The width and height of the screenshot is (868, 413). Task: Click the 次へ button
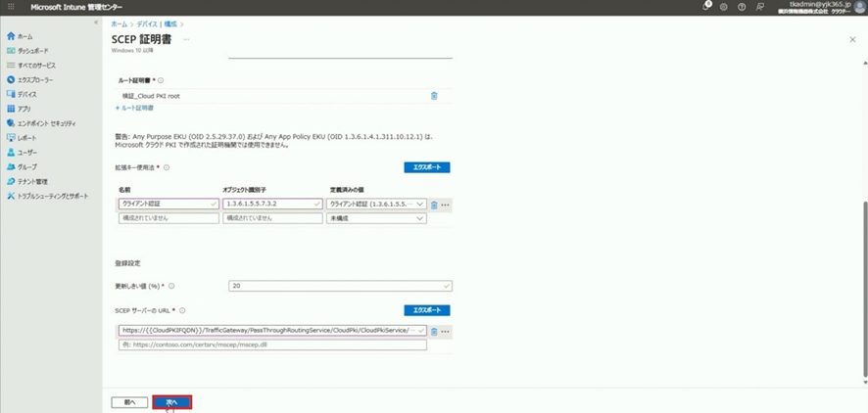coord(171,402)
